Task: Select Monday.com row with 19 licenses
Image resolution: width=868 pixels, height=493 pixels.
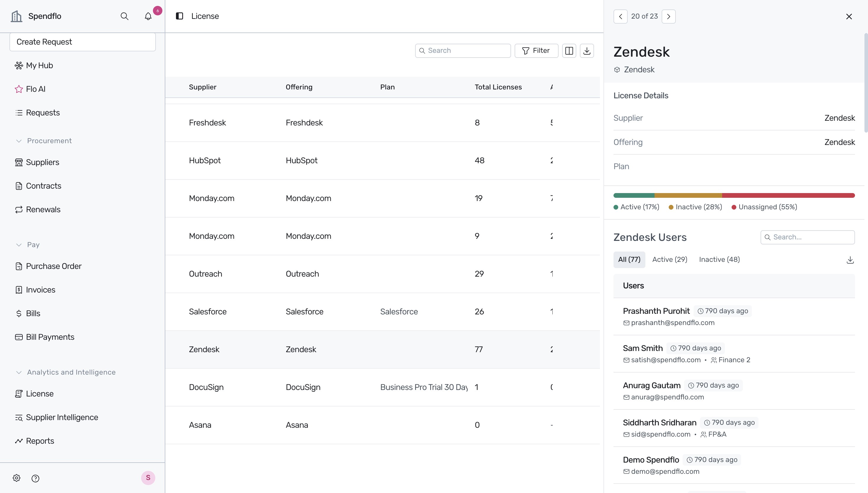Action: coord(382,198)
